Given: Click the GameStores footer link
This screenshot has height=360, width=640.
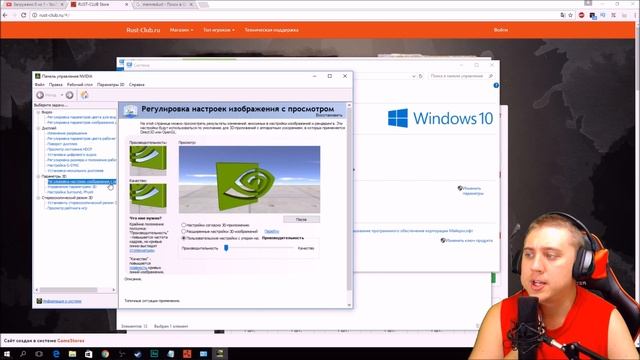Looking at the screenshot, I should pos(71,340).
